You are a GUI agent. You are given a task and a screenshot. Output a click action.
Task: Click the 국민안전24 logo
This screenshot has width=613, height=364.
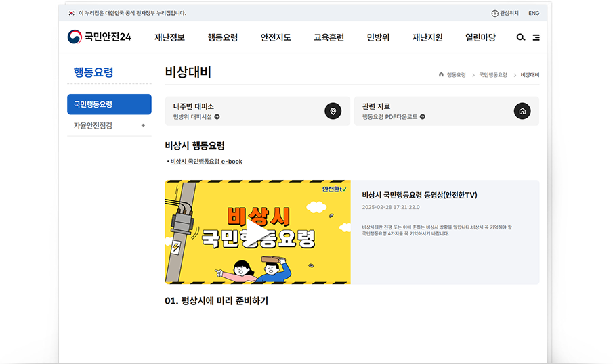[x=99, y=37]
